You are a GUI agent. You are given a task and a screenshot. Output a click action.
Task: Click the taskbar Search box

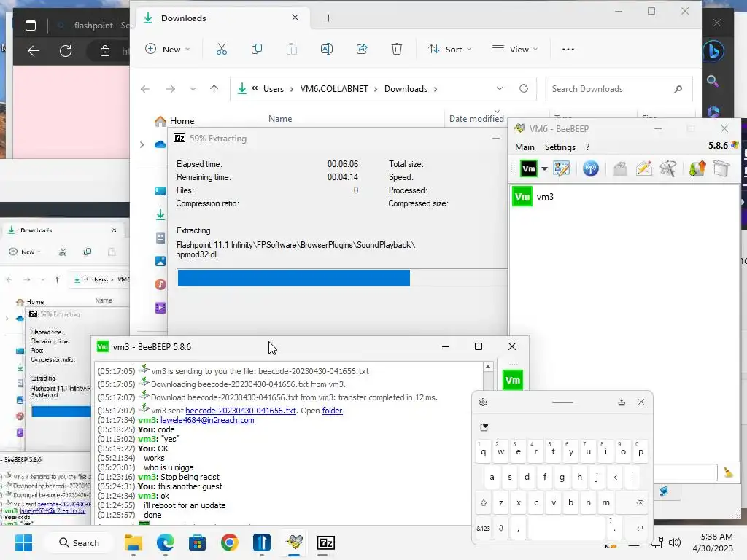79,542
